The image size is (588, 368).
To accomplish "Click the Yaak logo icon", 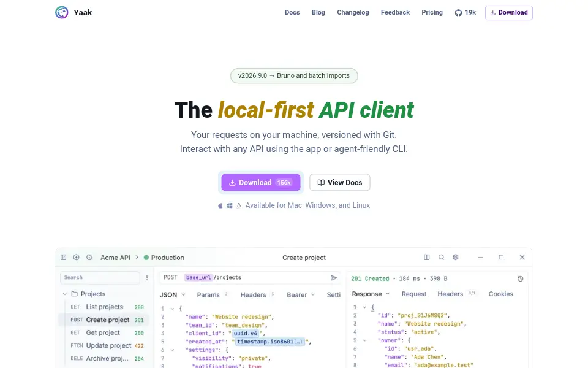I will [x=61, y=12].
